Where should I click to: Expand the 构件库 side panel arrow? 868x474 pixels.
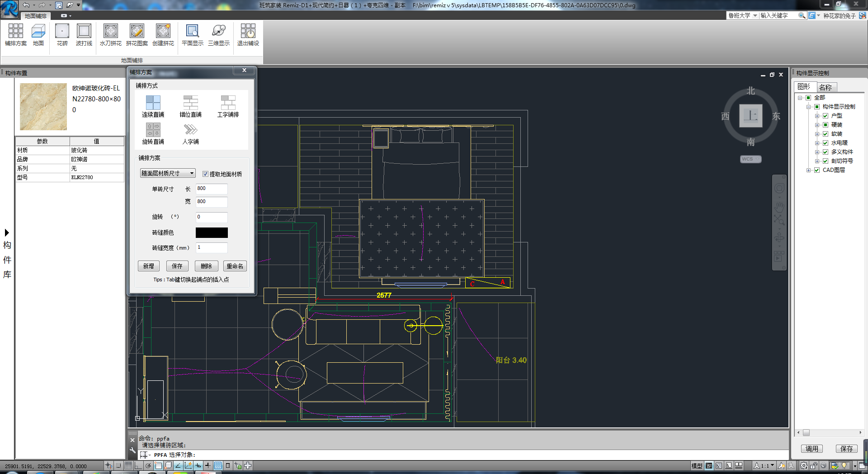(x=7, y=232)
